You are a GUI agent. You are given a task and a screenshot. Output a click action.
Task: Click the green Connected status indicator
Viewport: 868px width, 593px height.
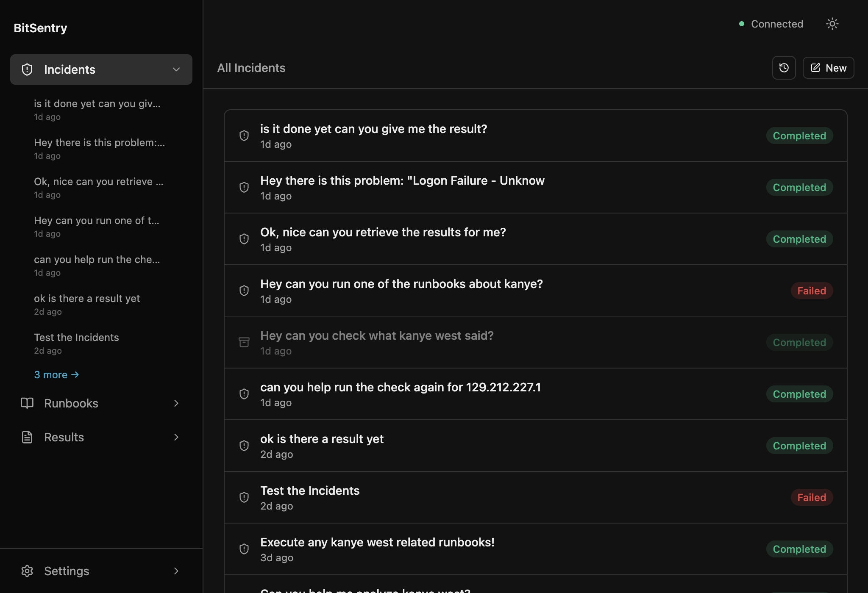(742, 24)
